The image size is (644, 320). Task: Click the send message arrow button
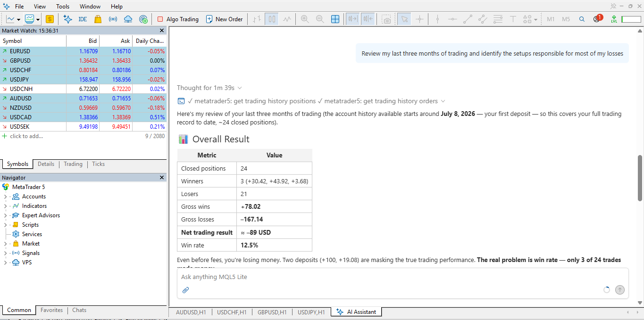[620, 290]
